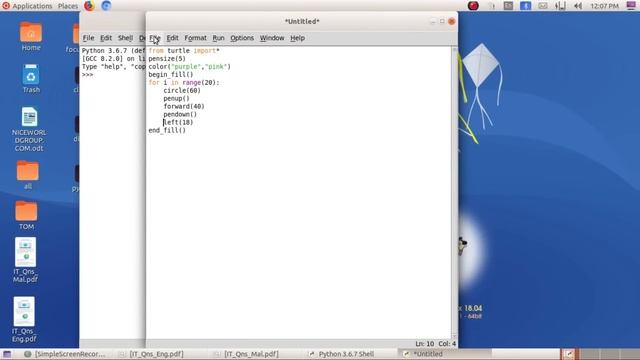Open the Options menu in the editor

tap(242, 38)
